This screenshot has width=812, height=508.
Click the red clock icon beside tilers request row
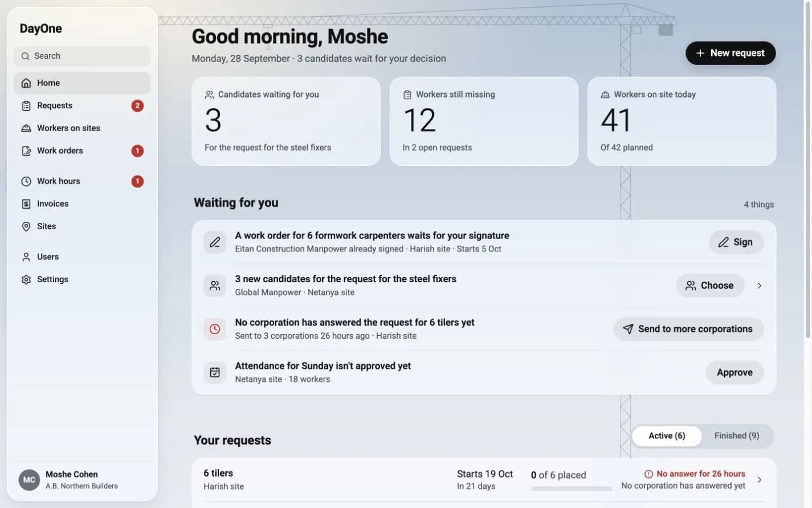[x=215, y=329]
